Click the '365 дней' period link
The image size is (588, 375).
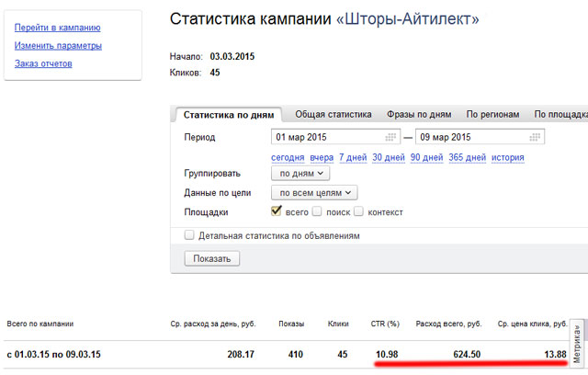(466, 157)
